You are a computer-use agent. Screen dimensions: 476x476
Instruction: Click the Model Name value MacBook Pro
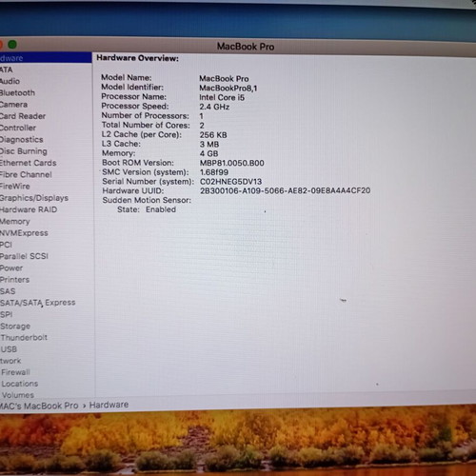click(x=224, y=79)
